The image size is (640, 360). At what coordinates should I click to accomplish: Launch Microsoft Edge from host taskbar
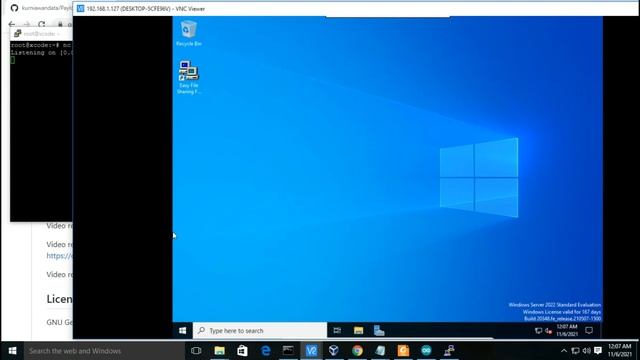click(x=266, y=351)
